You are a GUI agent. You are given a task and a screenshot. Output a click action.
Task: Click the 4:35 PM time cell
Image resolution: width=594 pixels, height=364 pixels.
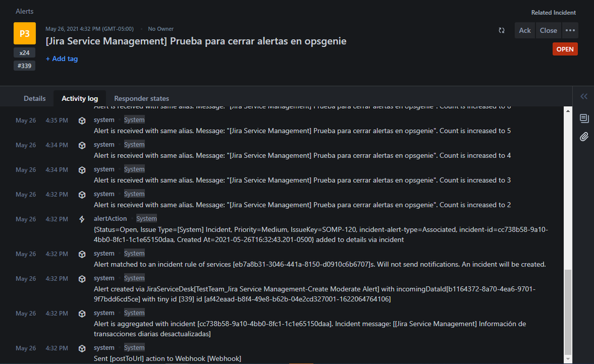click(x=57, y=121)
